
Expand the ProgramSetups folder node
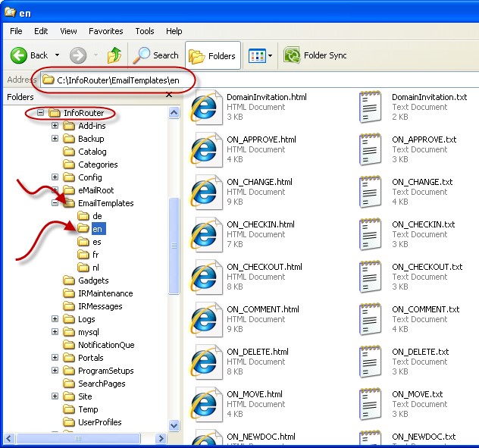[x=55, y=371]
